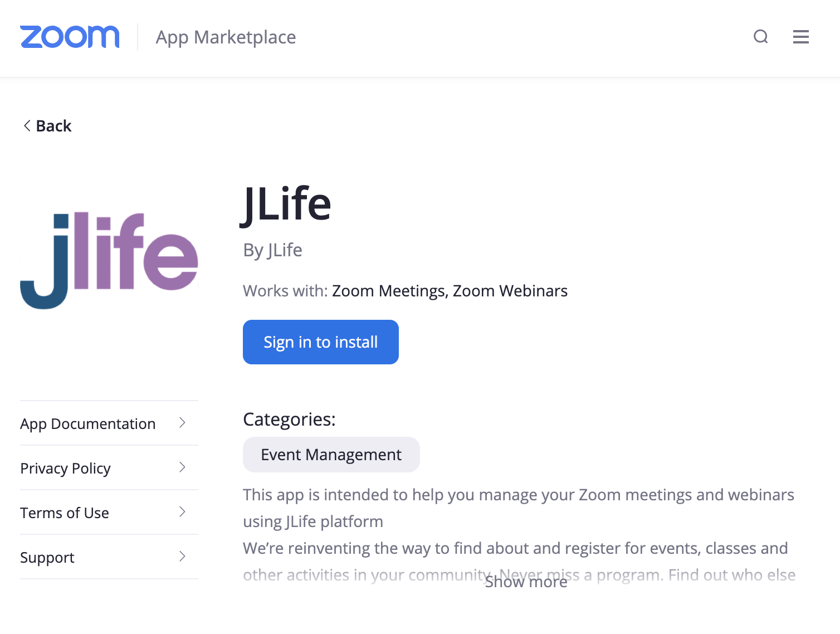Click the Sign in to install button

click(320, 342)
